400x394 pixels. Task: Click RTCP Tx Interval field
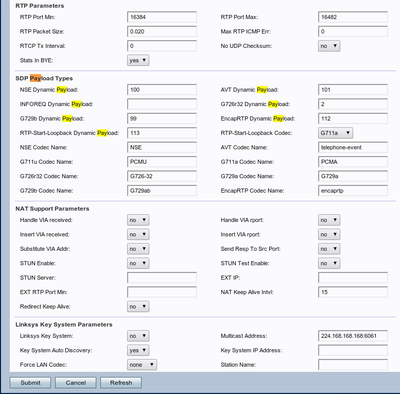tap(162, 46)
